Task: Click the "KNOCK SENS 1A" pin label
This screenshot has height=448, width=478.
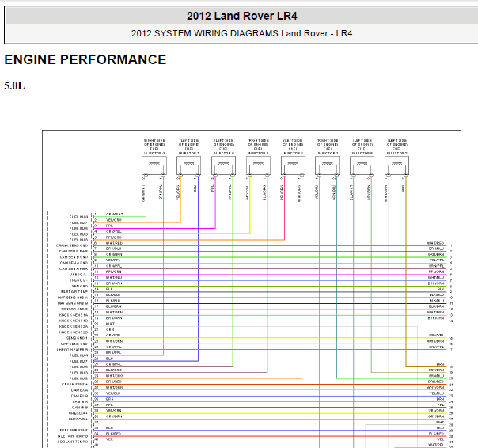Action: 74,315
